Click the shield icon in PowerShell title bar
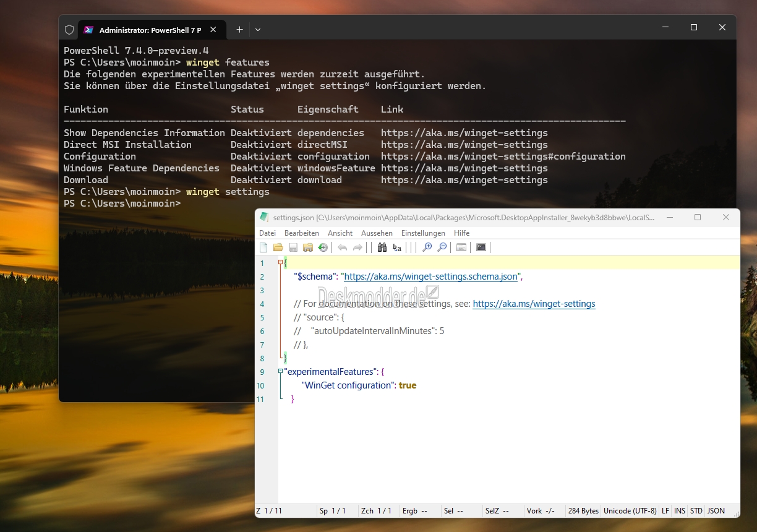This screenshot has width=757, height=532. [69, 30]
